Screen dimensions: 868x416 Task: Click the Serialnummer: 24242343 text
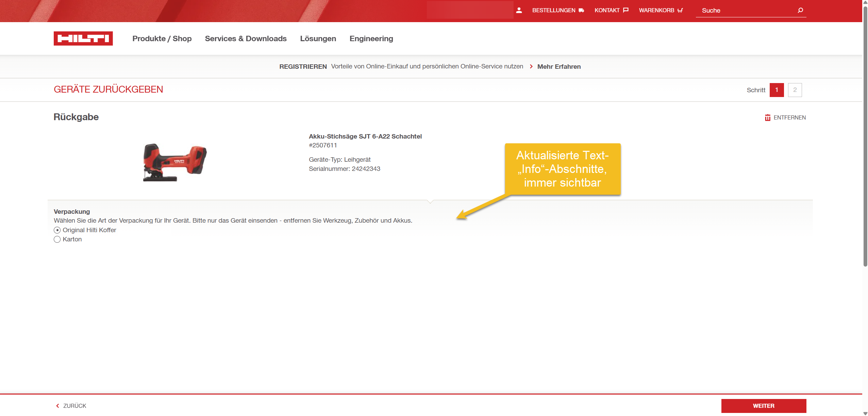344,169
